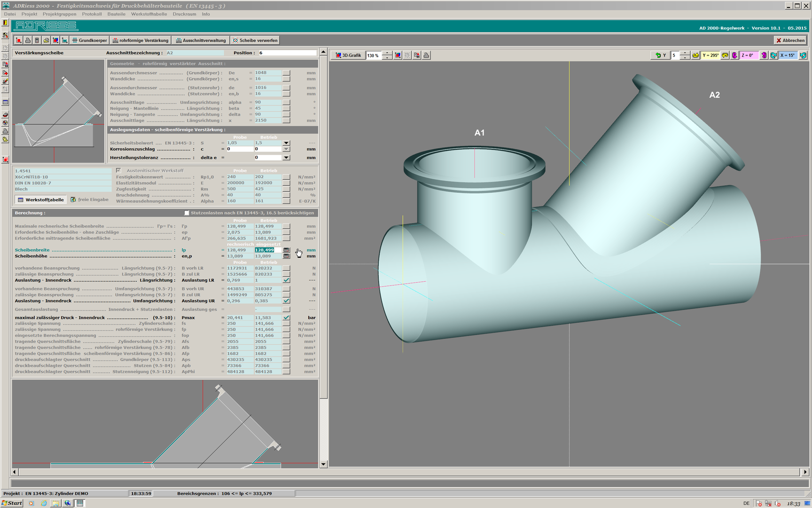Click the yellow Y-axis rotate icon left of Y = 295°
Viewport: 812px width, 508px height.
pyautogui.click(x=695, y=56)
